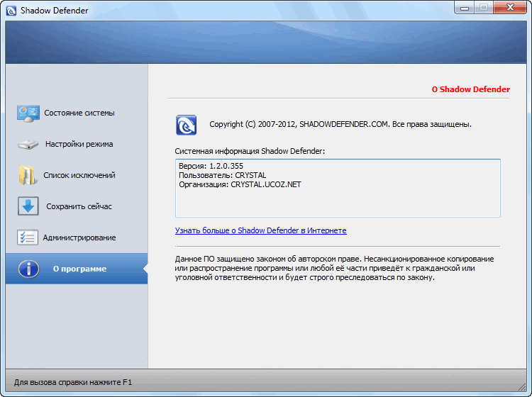Click the Shadow Defender title bar icon
The width and height of the screenshot is (532, 397).
pos(11,11)
